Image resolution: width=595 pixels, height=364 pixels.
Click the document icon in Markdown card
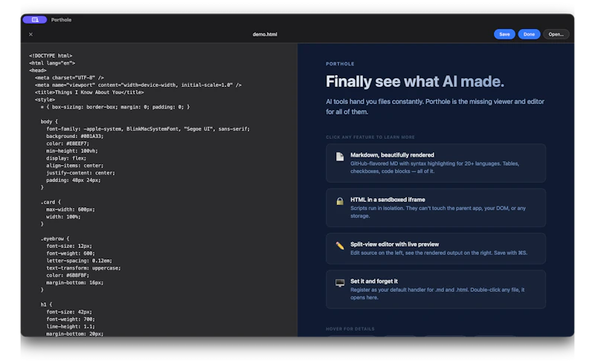340,157
